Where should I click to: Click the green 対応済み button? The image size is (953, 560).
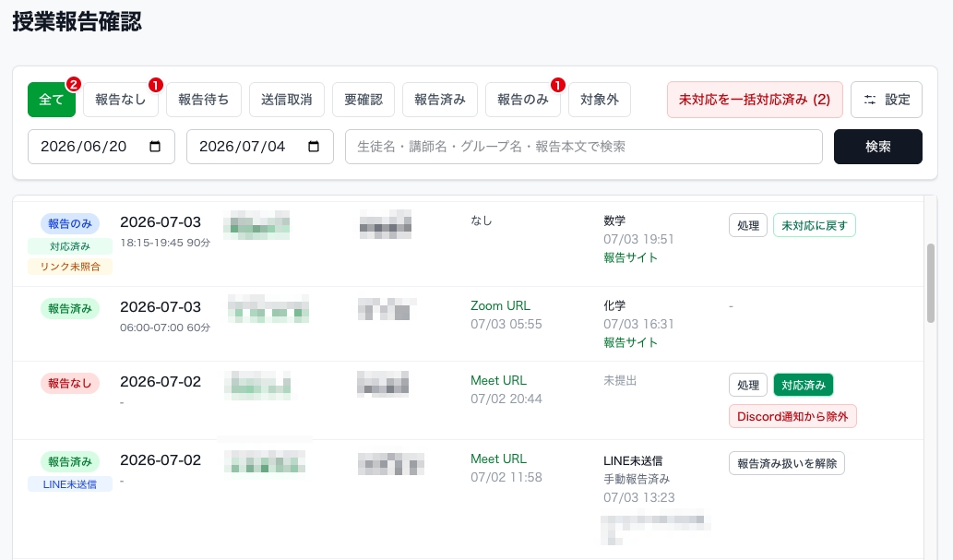[x=804, y=385]
